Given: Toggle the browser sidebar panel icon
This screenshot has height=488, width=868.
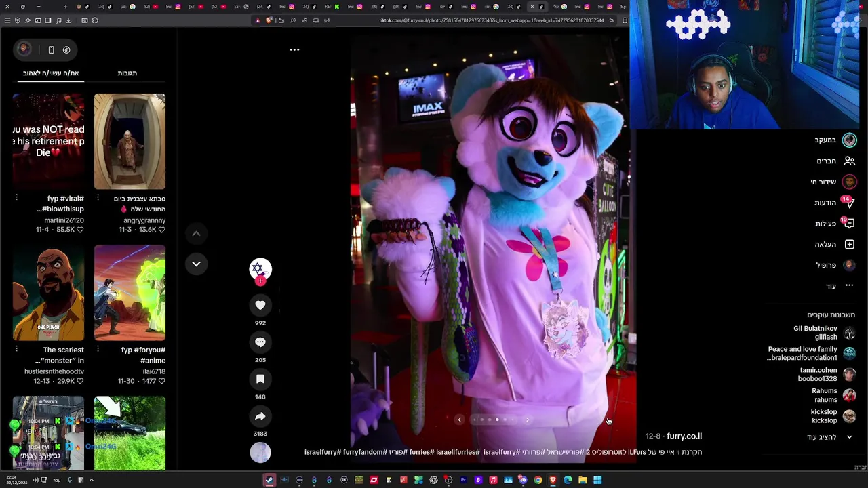Looking at the screenshot, I should pyautogui.click(x=48, y=20).
